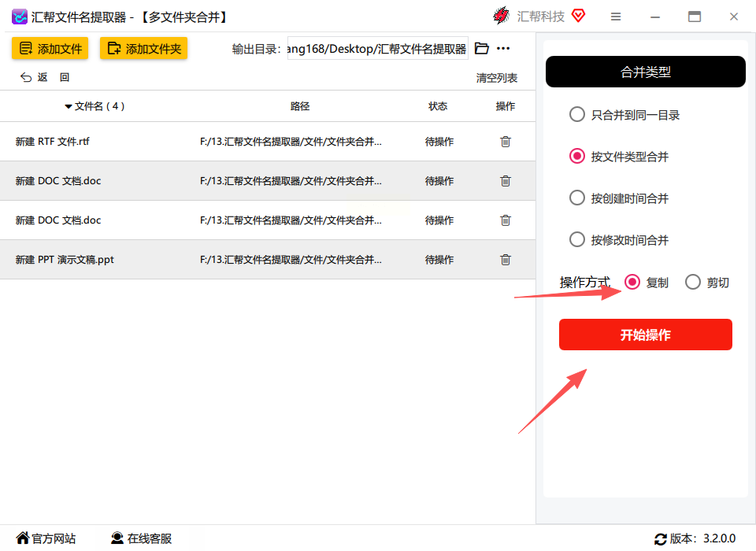Click the 添加文件 button

pos(50,48)
